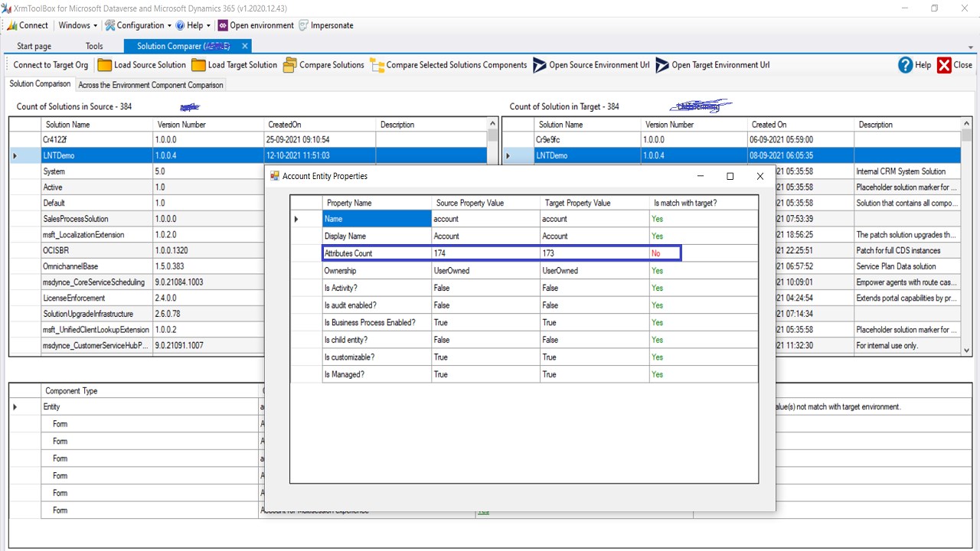Click Solution Name column header in source grid

point(97,124)
